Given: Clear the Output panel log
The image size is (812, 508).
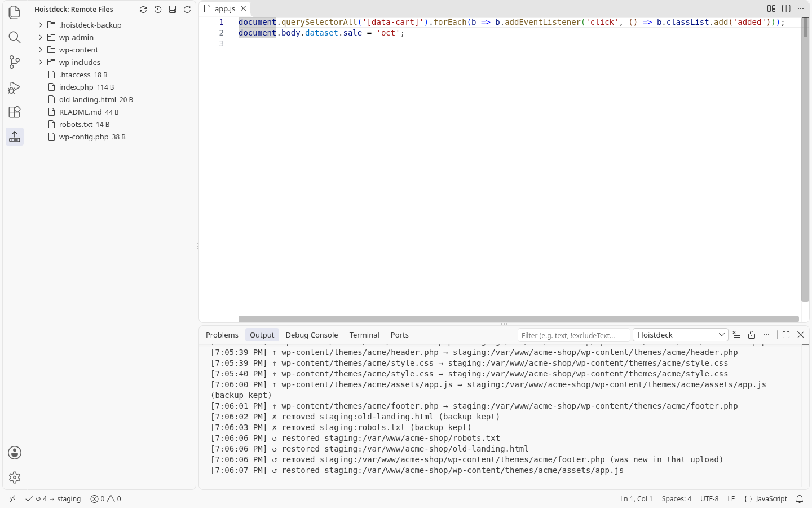Looking at the screenshot, I should (736, 335).
